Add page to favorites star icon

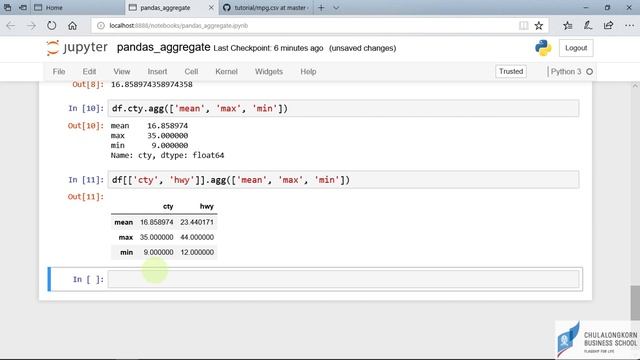click(x=539, y=26)
